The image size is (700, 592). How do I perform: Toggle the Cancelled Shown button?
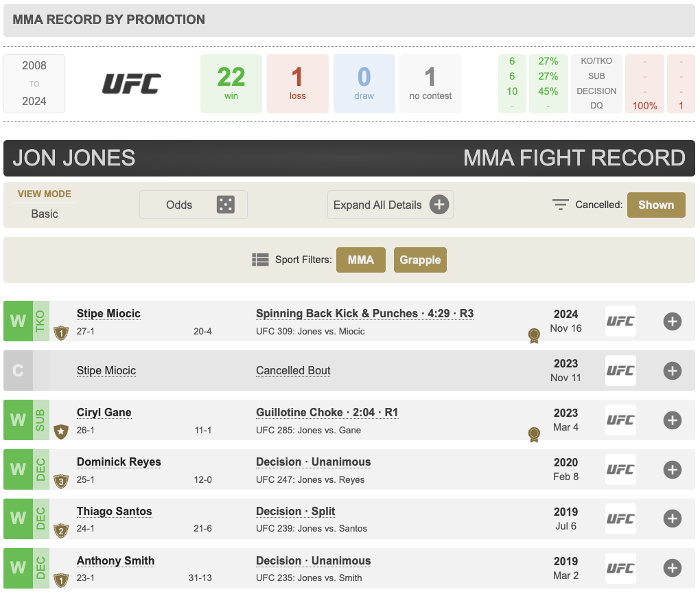[x=655, y=205]
